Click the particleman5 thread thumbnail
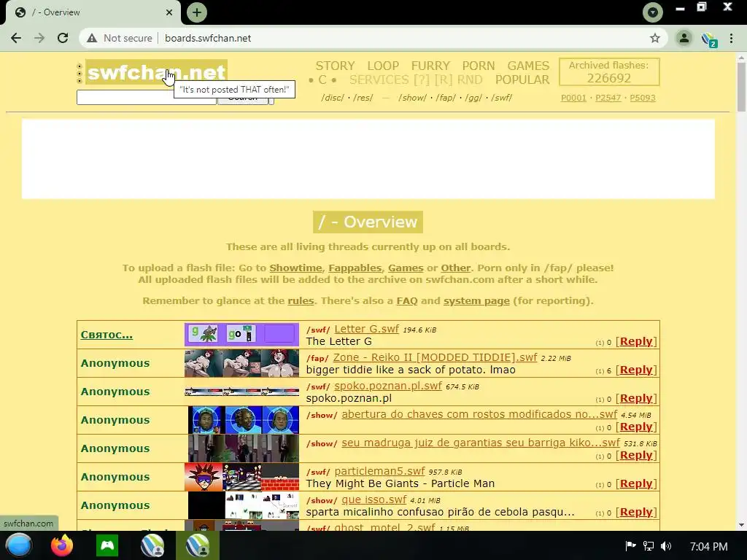Image resolution: width=747 pixels, height=560 pixels. point(241,477)
